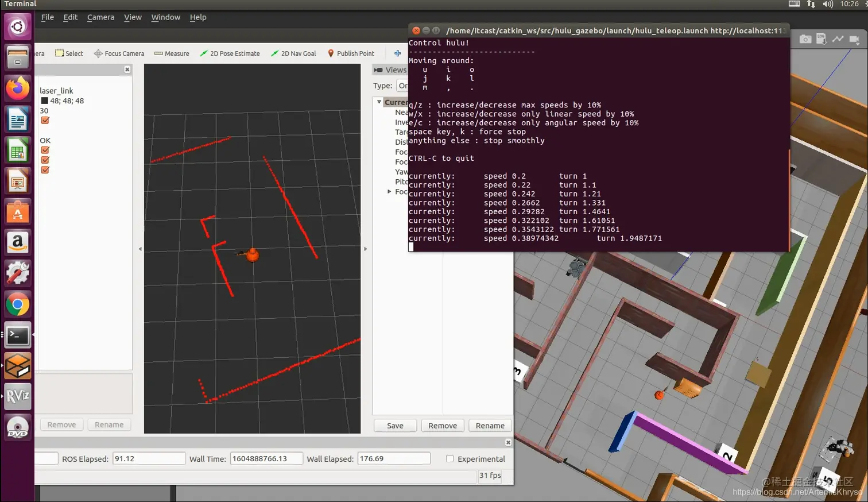868x502 pixels.
Task: Open the Window menu
Action: pos(166,17)
